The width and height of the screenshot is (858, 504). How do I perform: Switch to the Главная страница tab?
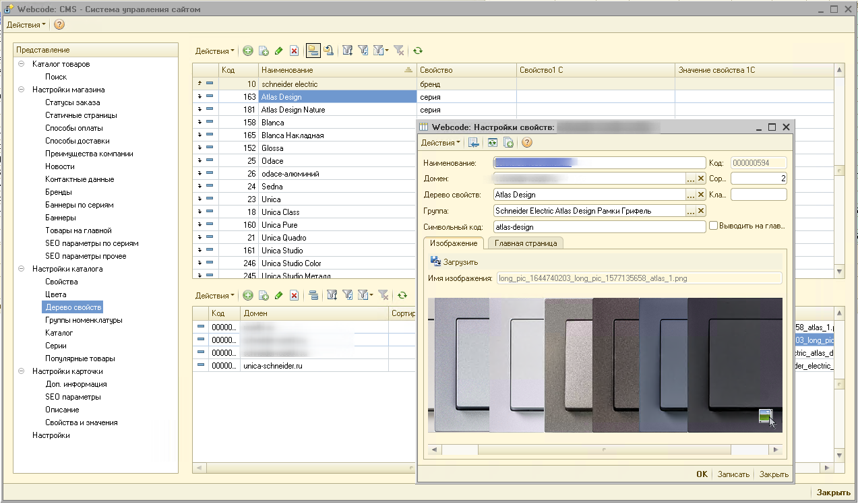click(526, 243)
